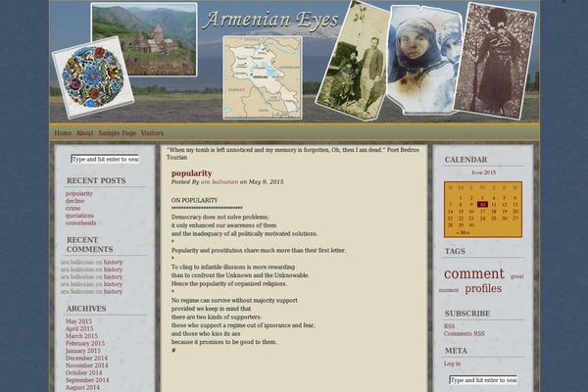Subscribe via RSS link
Image resolution: width=588 pixels, height=392 pixels.
coord(449,326)
